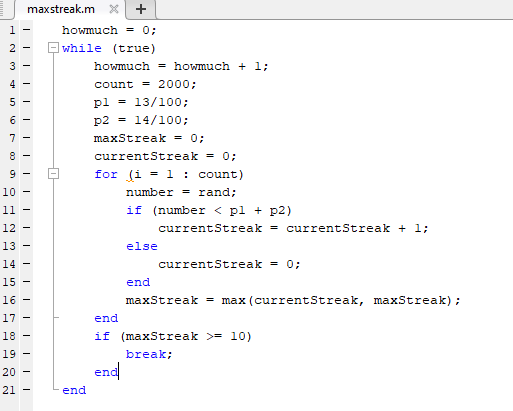Set breakpoint dash on line 19
513x411 pixels.
click(27, 354)
